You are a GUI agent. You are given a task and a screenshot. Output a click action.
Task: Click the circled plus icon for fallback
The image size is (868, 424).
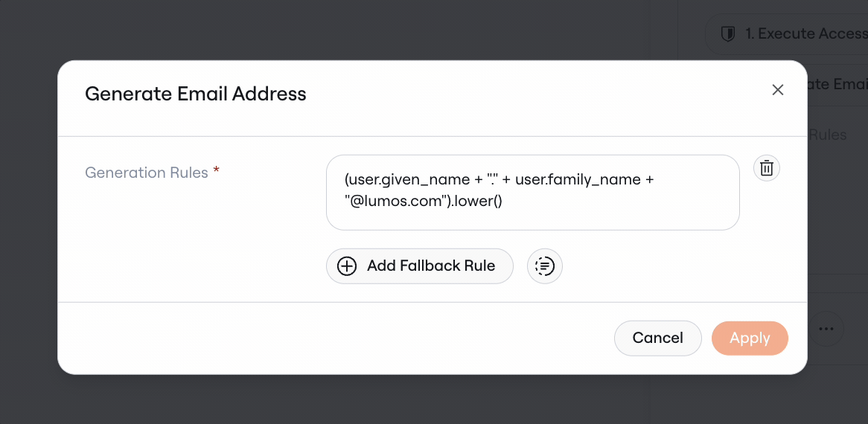[x=347, y=266]
